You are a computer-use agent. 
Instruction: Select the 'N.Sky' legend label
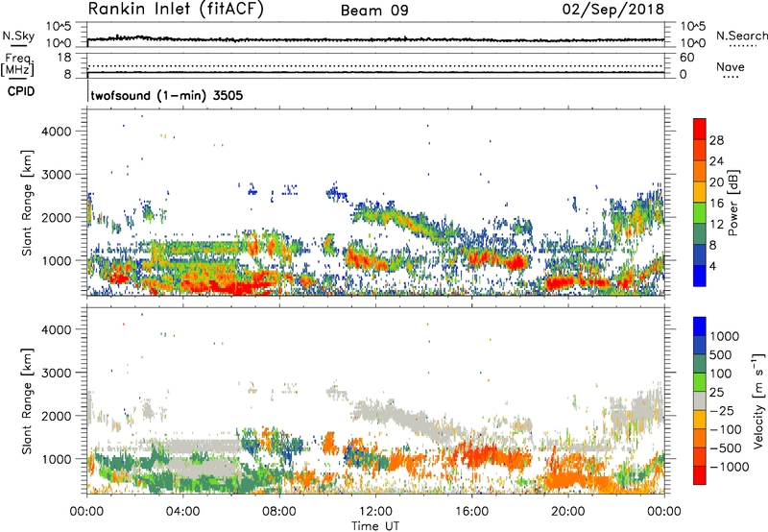pyautogui.click(x=18, y=36)
